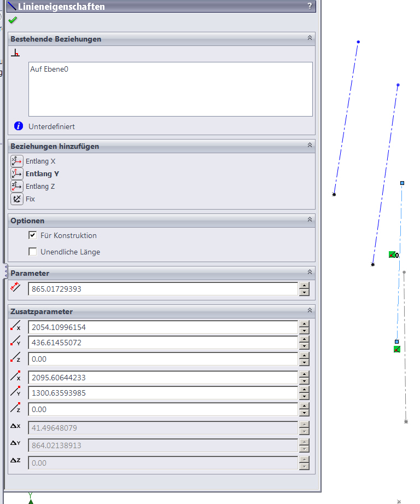Toggle Für Konstruktion checkbox
420x504 pixels.
(x=32, y=235)
